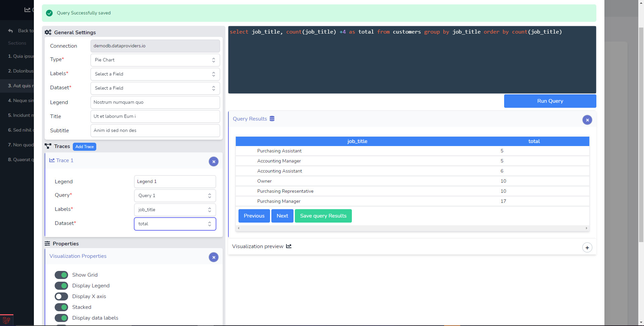644x326 pixels.
Task: Click the database icon beside Query Results
Action: click(272, 119)
